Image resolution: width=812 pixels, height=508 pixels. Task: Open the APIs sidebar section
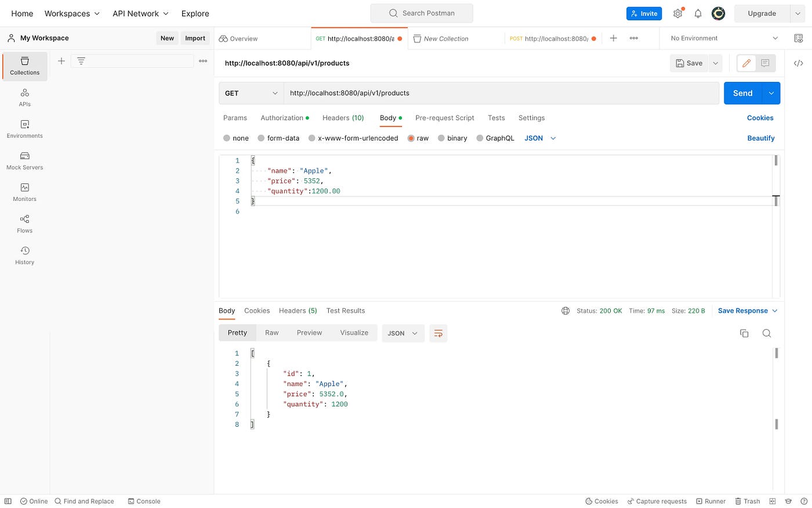coord(25,98)
